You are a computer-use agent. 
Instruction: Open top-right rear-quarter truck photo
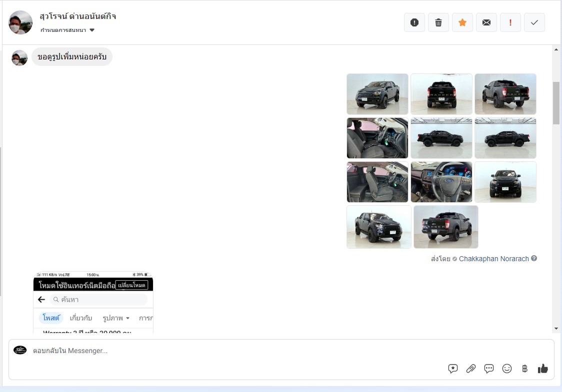point(505,94)
